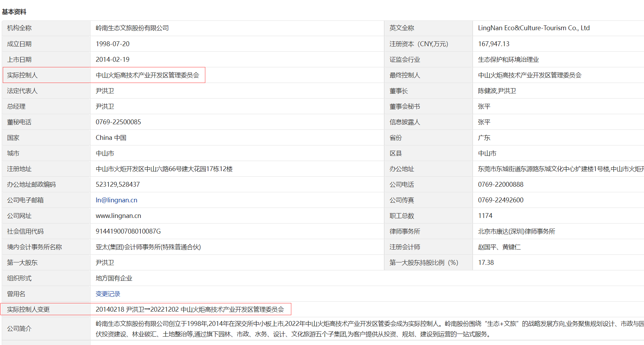This screenshot has height=345, width=644.
Task: Click the 注册地址 label
Action: [19, 169]
